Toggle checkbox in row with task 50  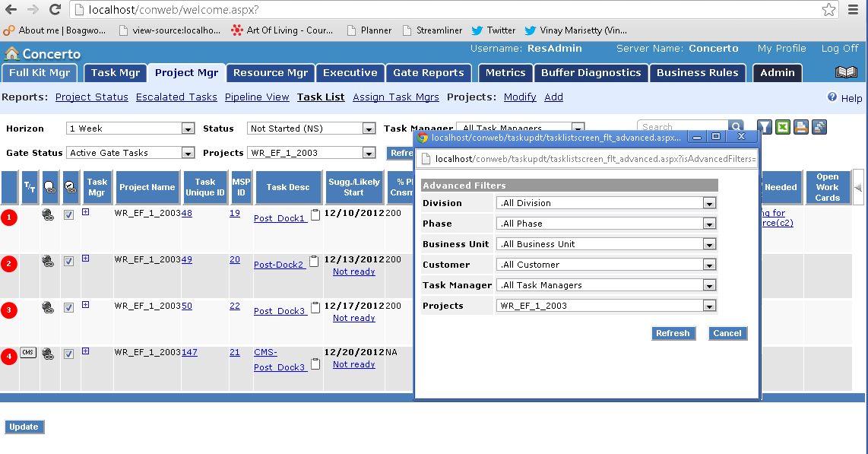[68, 307]
